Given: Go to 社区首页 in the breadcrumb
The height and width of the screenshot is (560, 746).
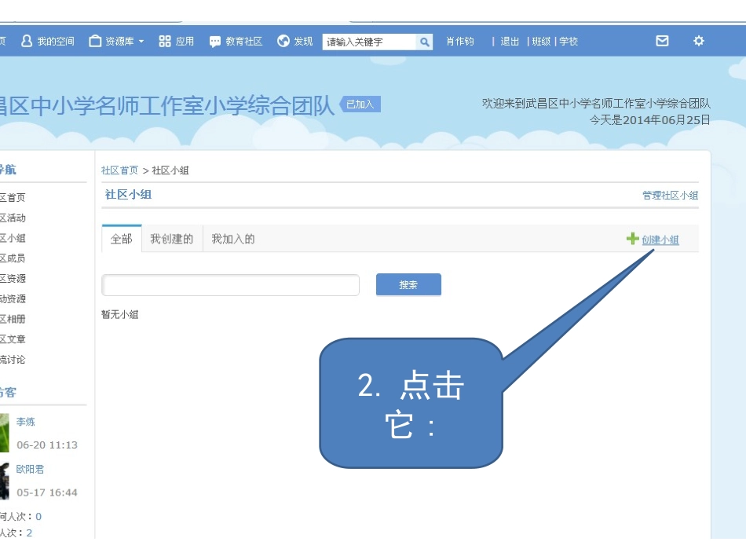Looking at the screenshot, I should pos(120,170).
